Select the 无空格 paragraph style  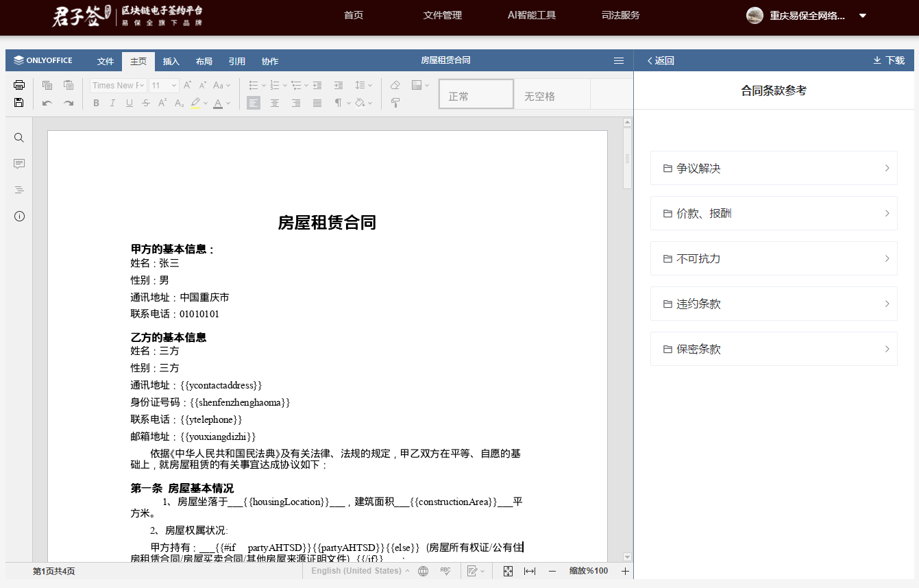pos(539,97)
